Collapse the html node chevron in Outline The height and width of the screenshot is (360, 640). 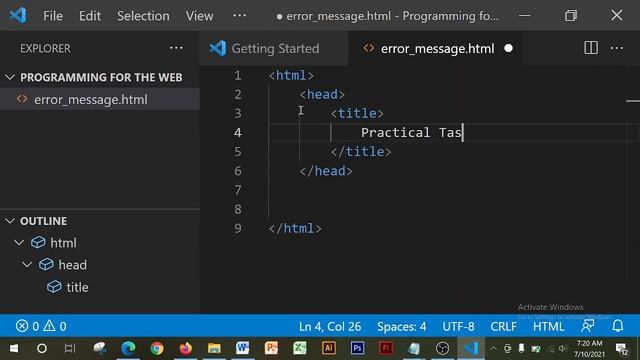(19, 243)
